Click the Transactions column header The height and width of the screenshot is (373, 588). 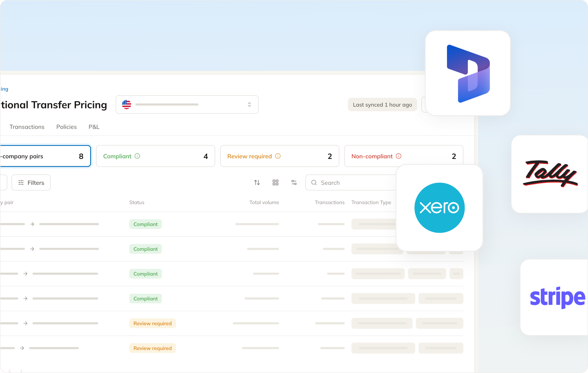tap(330, 202)
